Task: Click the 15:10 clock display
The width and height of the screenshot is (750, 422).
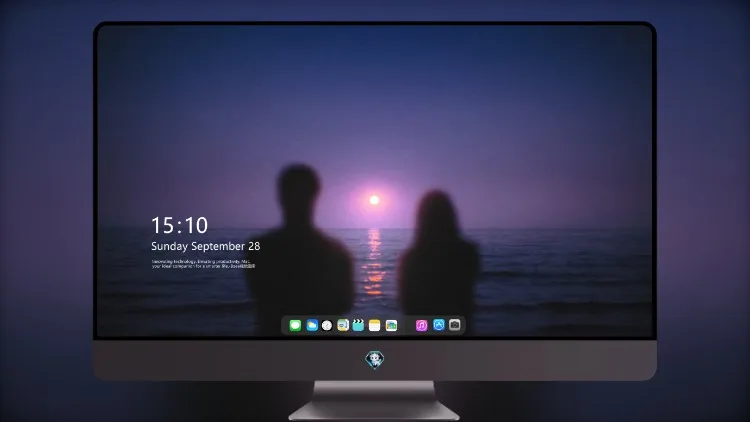Action: pyautogui.click(x=180, y=225)
